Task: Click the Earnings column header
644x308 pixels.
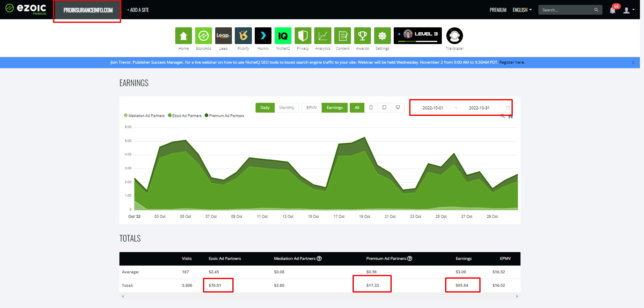Action: coord(463,258)
